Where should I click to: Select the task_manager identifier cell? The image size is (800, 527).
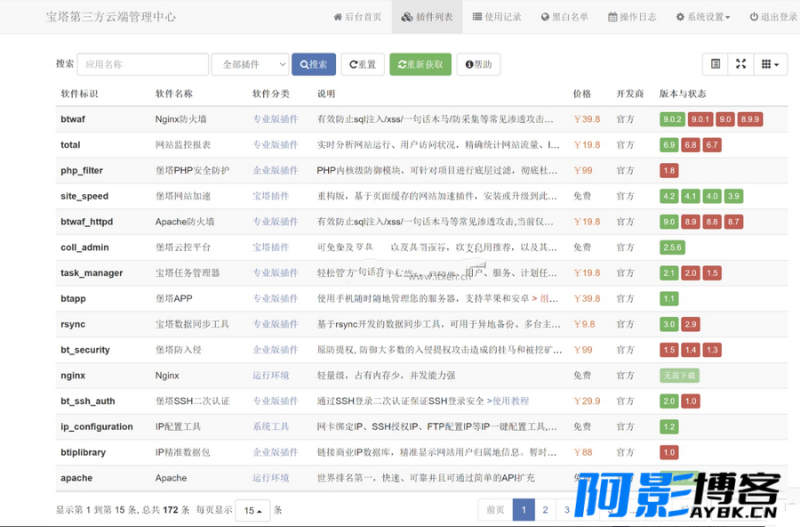(x=92, y=273)
